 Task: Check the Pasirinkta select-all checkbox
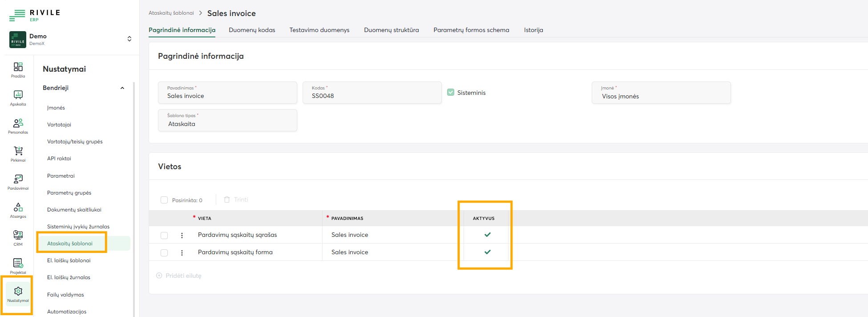coord(164,200)
